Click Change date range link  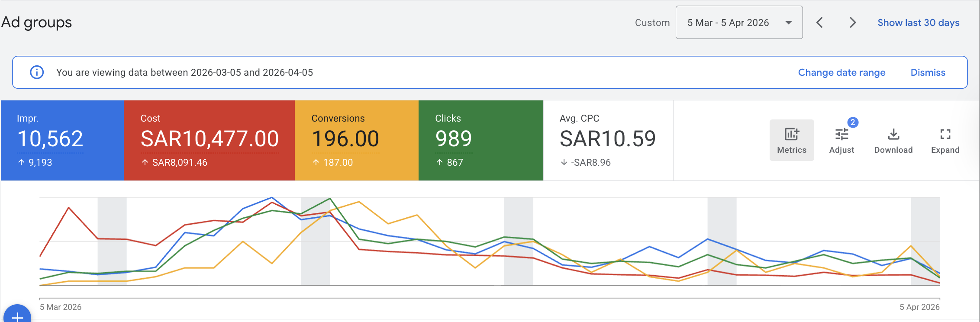[x=842, y=72]
